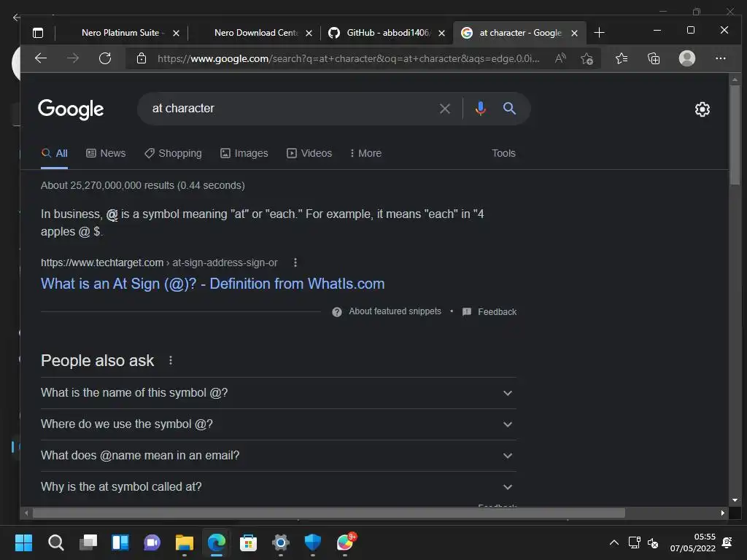Open 'What is an At Sign (@)?' result
Screen dimensions: 747x560
[212, 284]
